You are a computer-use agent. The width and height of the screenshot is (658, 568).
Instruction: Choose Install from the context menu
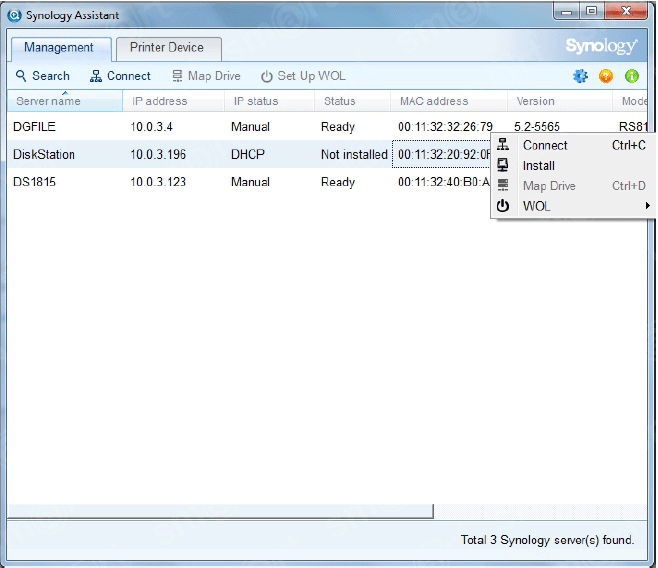(x=573, y=166)
